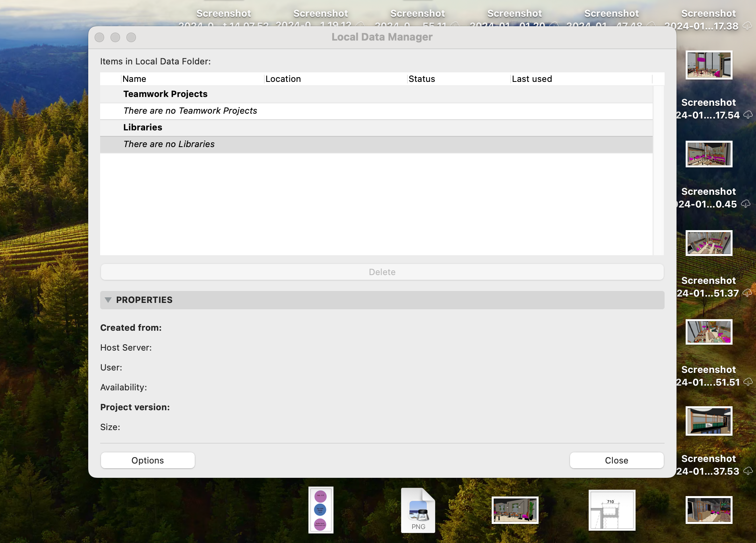
Task: Collapse the PROPERTIES section triangle
Action: click(108, 300)
